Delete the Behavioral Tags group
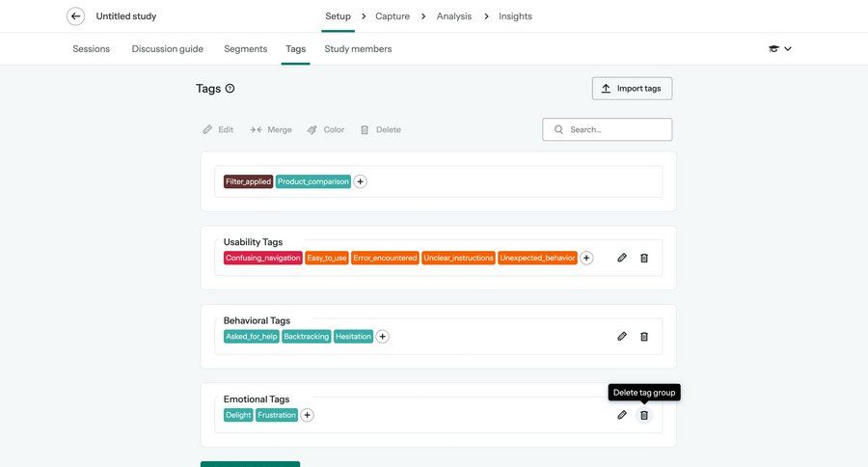 coord(644,337)
